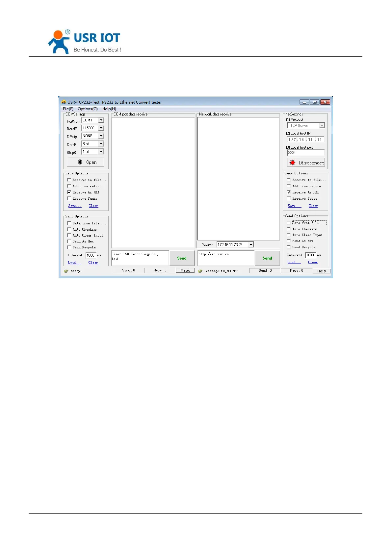Click the Network data receive area
The height and width of the screenshot is (554, 392).
pos(238,179)
